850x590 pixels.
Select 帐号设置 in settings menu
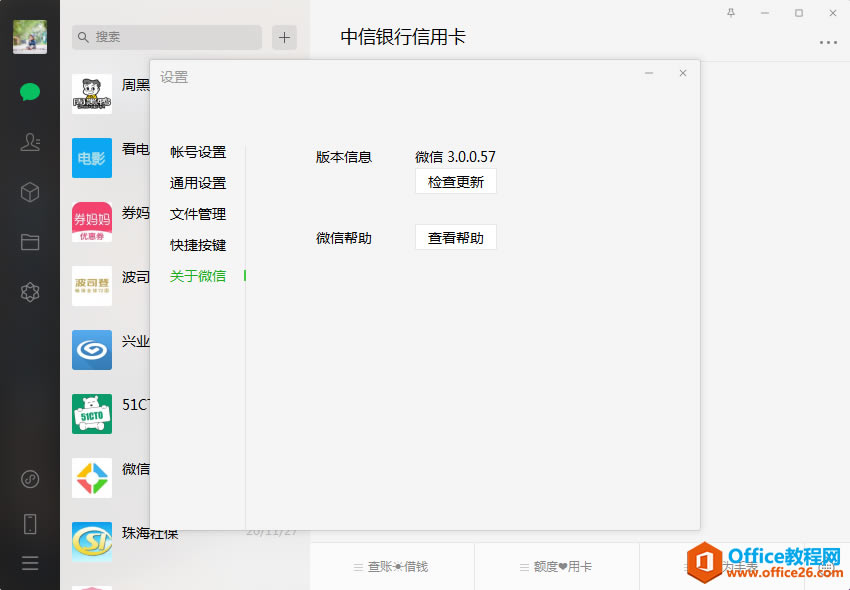click(198, 152)
